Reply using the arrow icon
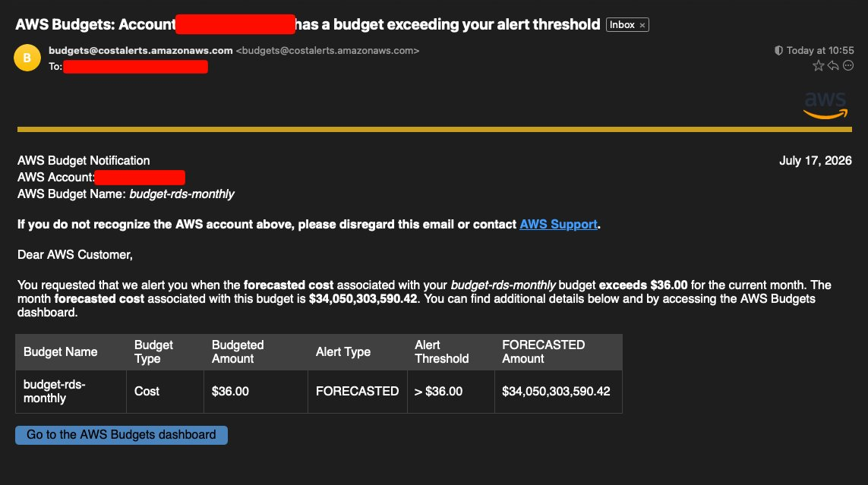This screenshot has height=485, width=868. pyautogui.click(x=833, y=66)
